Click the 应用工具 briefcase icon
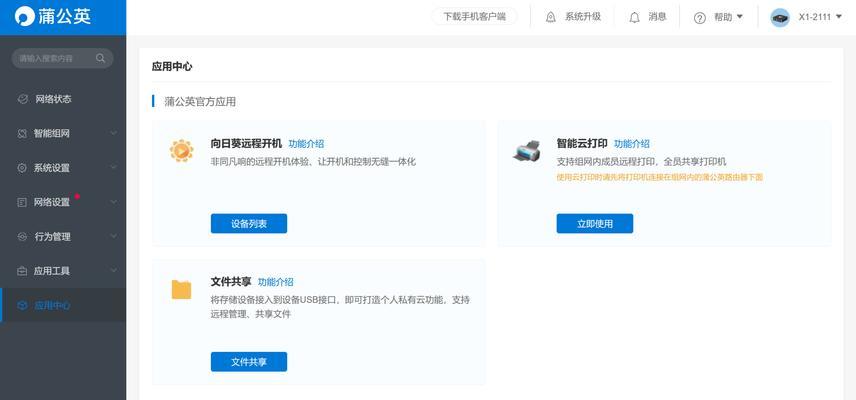The height and width of the screenshot is (400, 856). (22, 271)
